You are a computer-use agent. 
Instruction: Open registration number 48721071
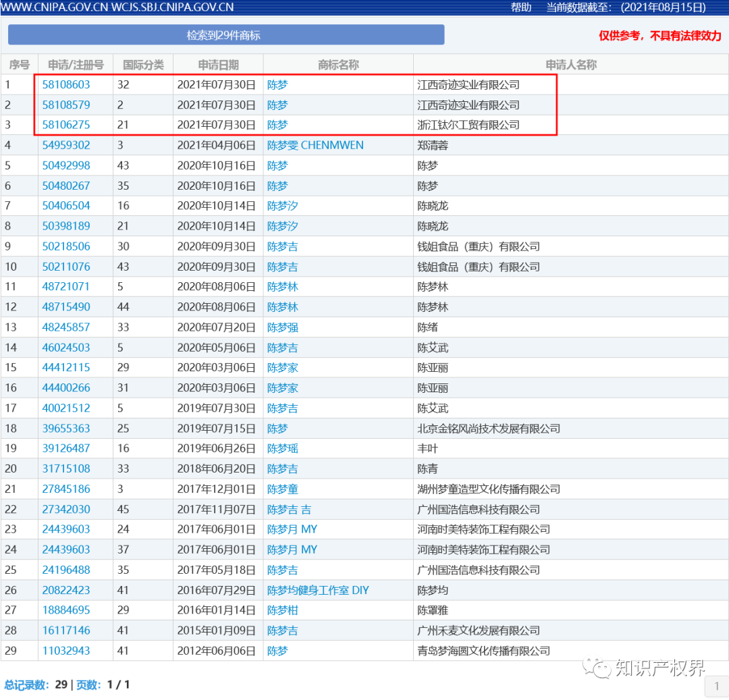click(65, 287)
